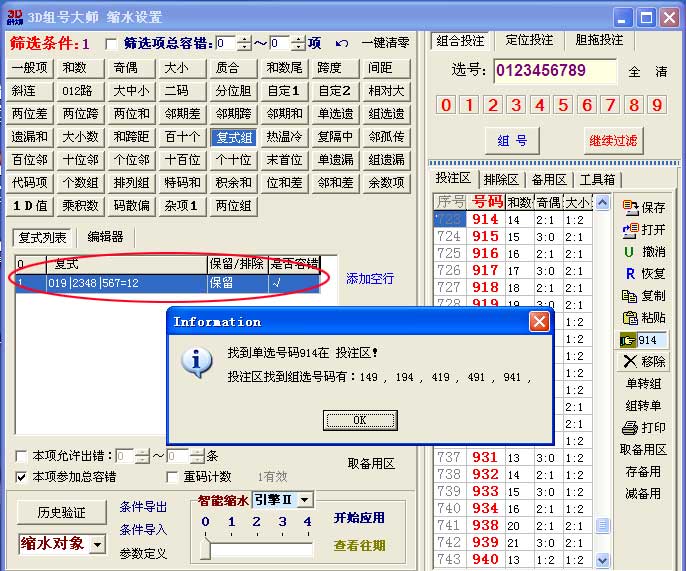Click the 打开 (open) icon button
Viewport: 686px width, 571px height.
coord(644,230)
